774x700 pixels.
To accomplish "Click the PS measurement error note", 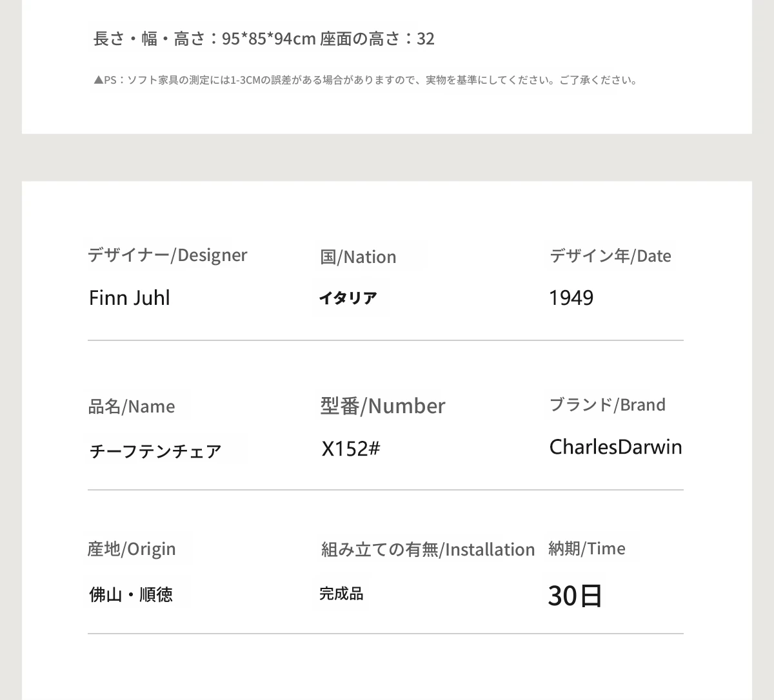I will click(365, 81).
